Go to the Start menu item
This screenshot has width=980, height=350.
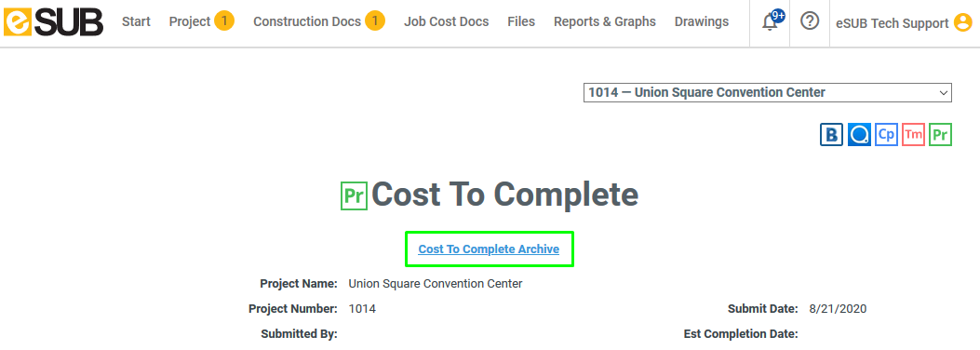(136, 22)
